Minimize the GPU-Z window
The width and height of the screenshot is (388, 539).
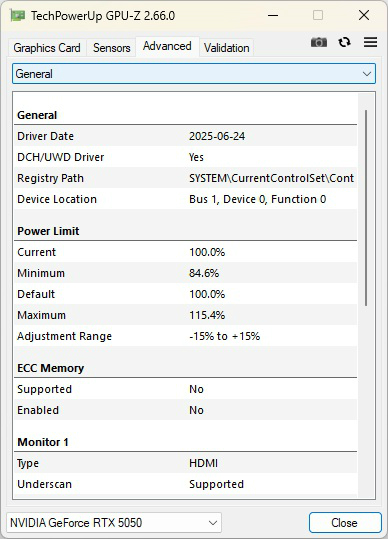click(x=273, y=15)
